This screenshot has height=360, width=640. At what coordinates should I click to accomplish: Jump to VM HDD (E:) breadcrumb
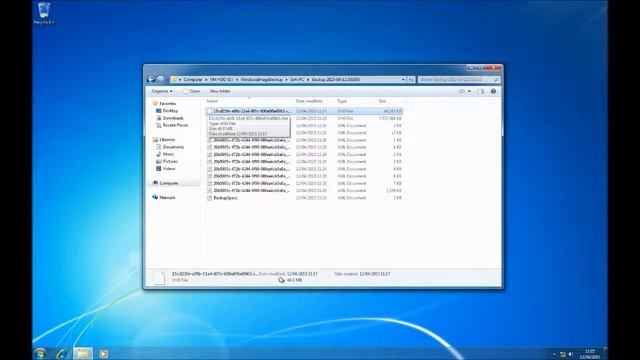(221, 80)
